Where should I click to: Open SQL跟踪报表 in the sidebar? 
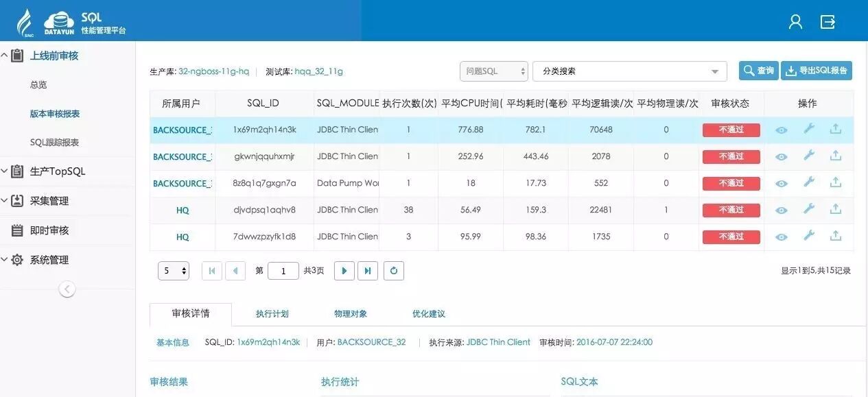[54, 143]
